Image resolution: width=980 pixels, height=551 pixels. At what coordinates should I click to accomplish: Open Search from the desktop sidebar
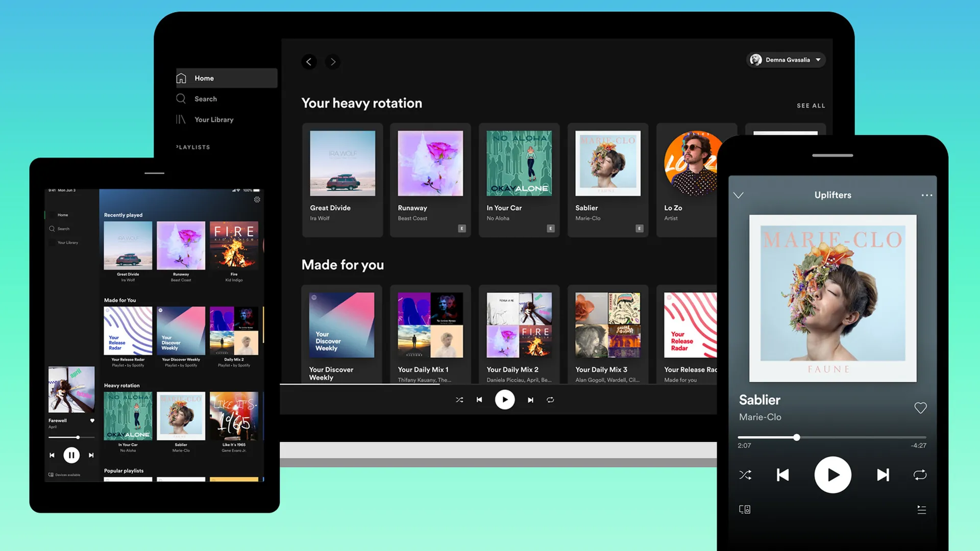tap(206, 98)
